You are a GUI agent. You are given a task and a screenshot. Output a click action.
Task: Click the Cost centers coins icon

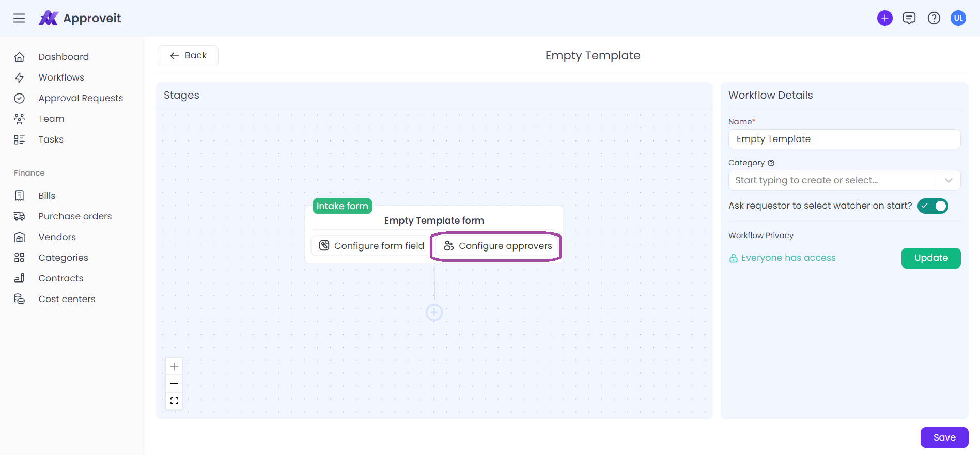(20, 299)
